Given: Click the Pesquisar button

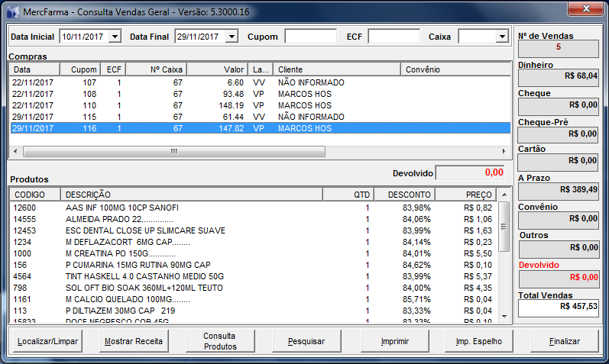Looking at the screenshot, I should pyautogui.click(x=306, y=341).
